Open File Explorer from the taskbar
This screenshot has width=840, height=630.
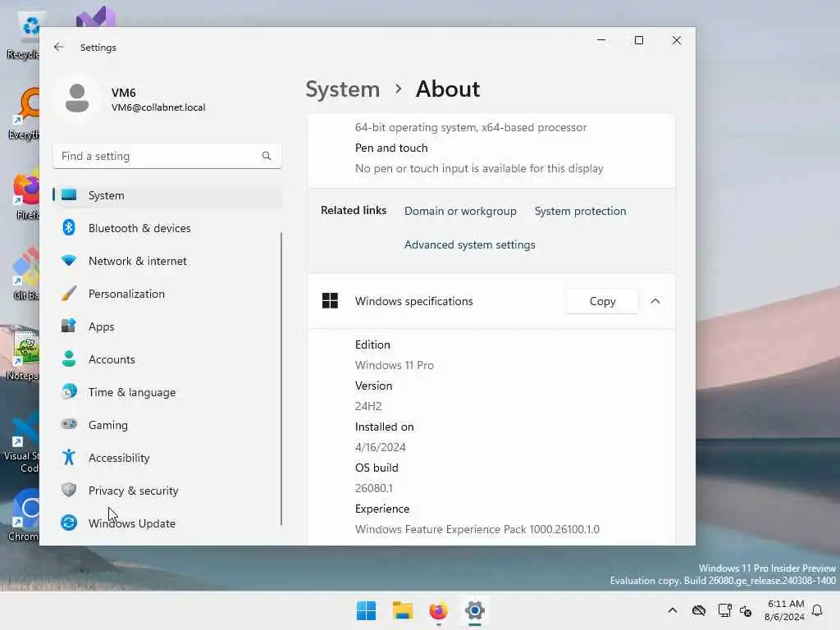pos(402,610)
